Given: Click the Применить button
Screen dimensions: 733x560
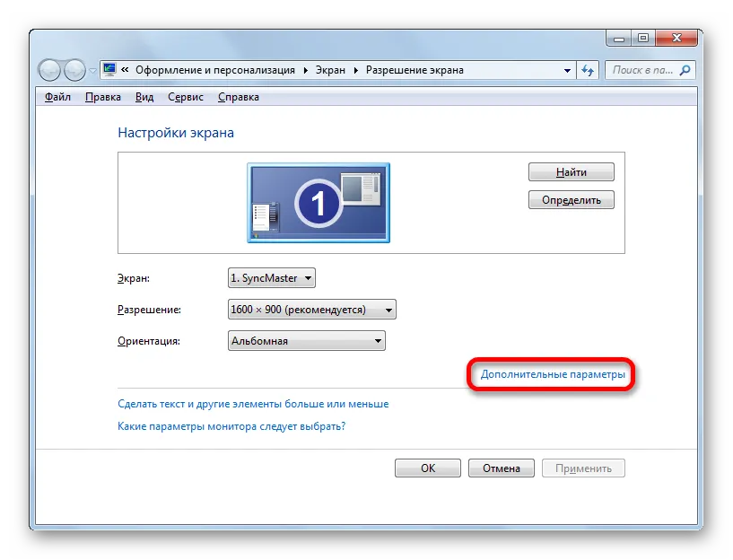Looking at the screenshot, I should click(583, 468).
